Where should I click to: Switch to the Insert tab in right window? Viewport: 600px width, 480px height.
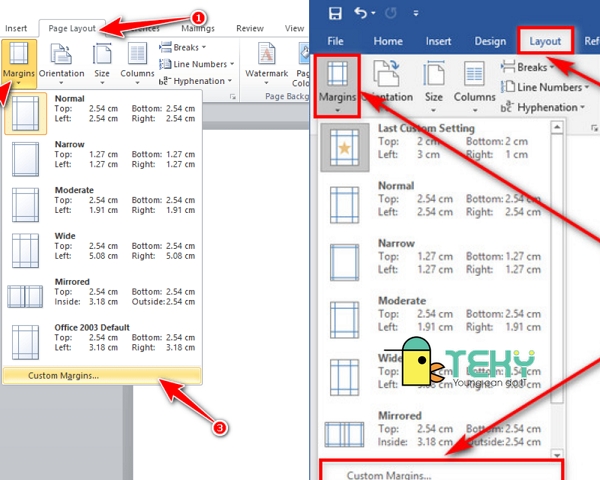click(438, 41)
